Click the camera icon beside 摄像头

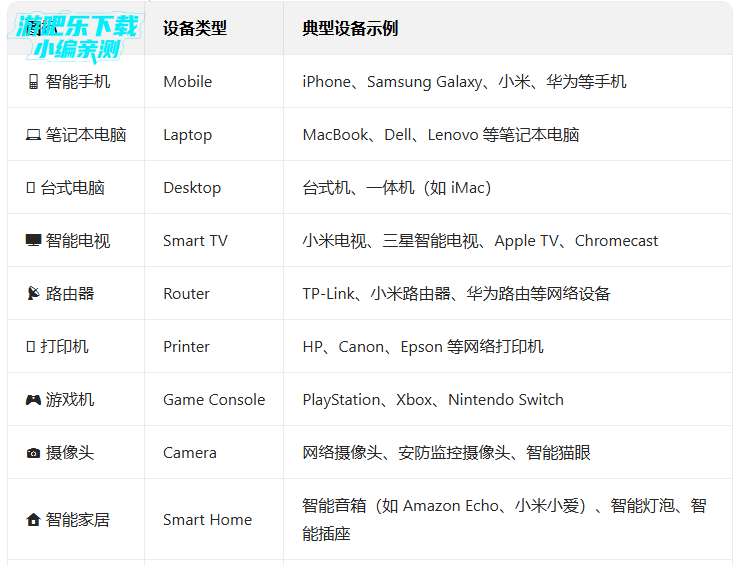pos(33,453)
